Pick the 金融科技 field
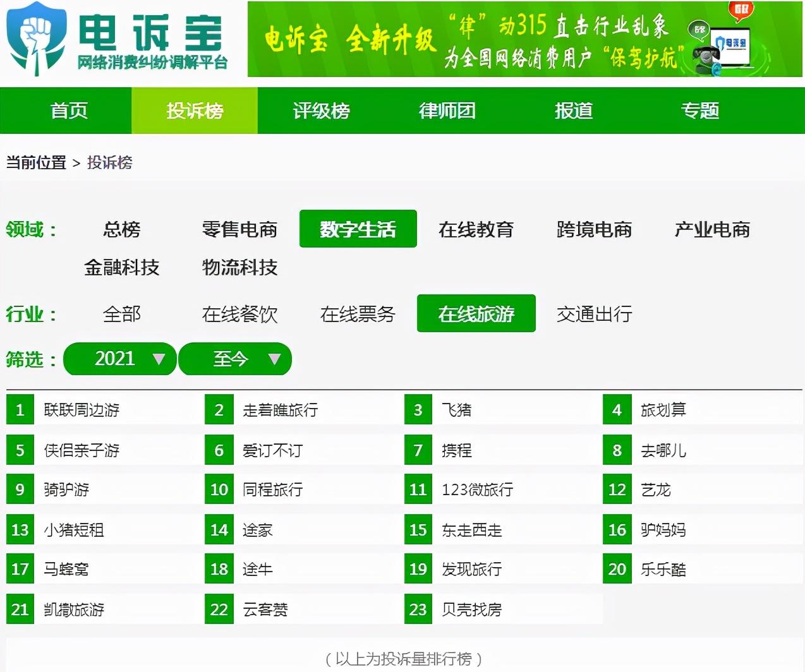The image size is (805, 672). (122, 267)
